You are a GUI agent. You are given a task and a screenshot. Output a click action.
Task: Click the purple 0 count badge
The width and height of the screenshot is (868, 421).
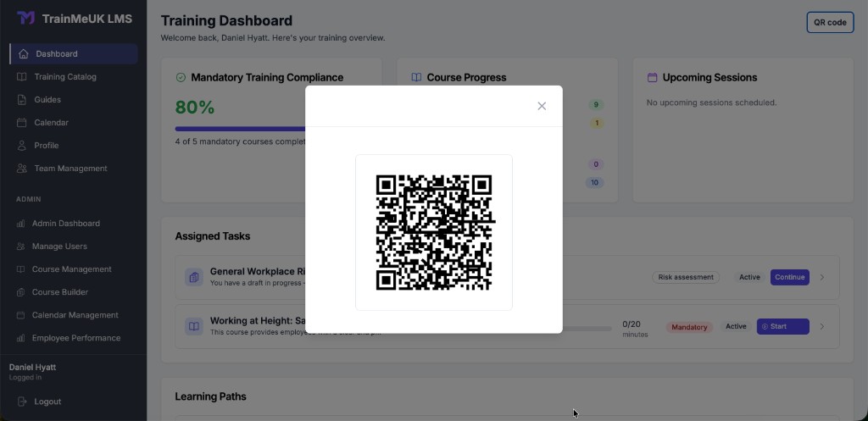(596, 164)
